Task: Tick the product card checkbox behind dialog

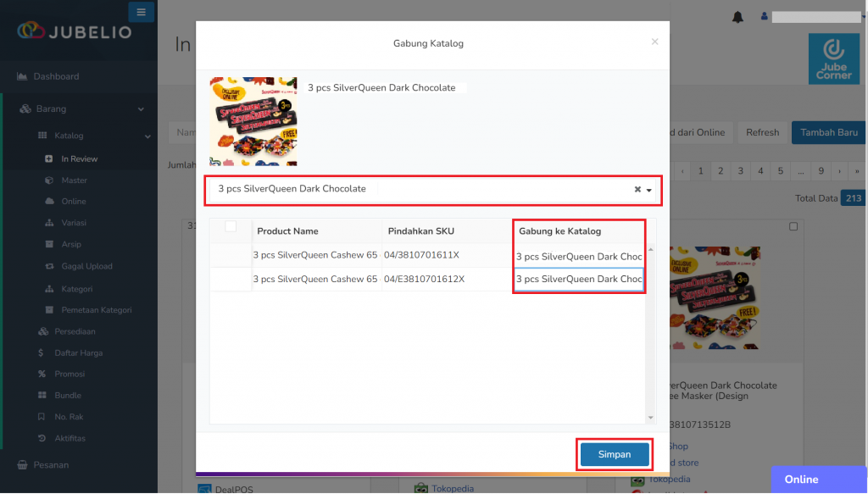Action: click(x=793, y=226)
